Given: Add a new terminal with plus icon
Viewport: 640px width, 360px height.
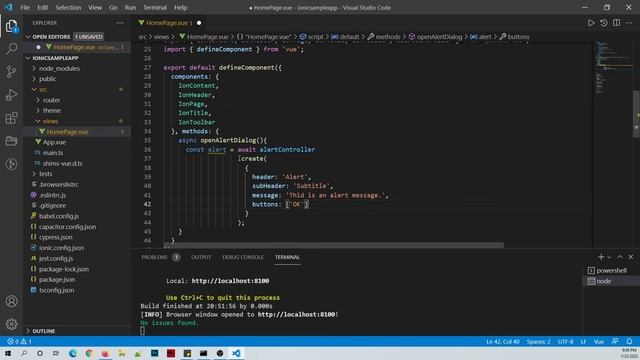Looking at the screenshot, I should [601, 257].
